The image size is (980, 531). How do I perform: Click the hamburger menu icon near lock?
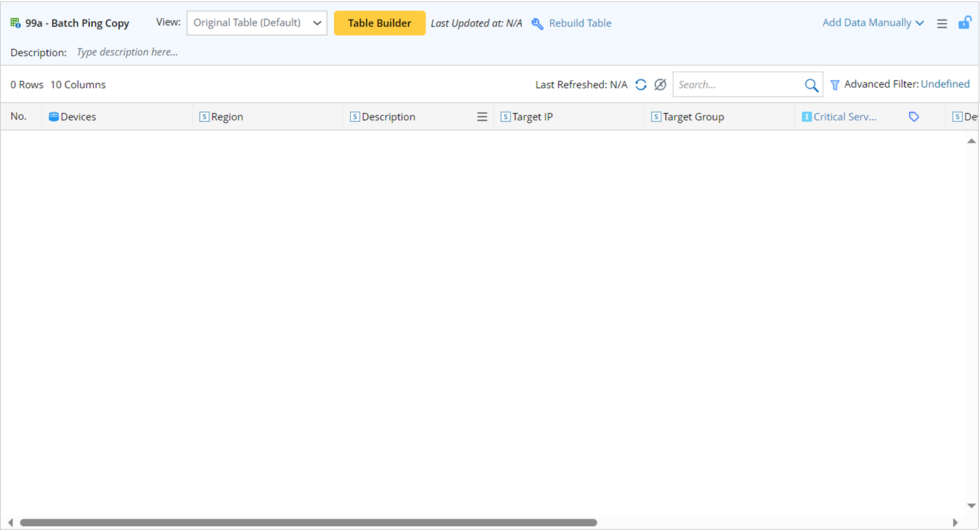[x=942, y=24]
